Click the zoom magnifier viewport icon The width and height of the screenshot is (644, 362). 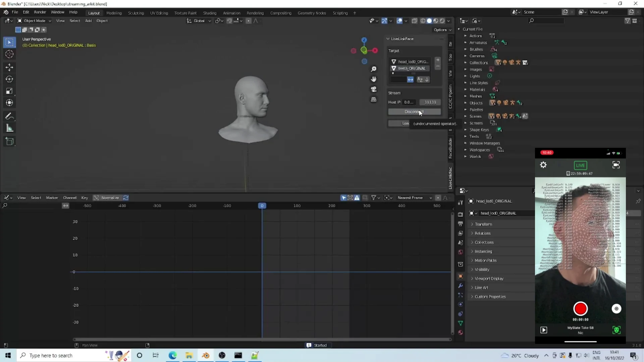click(373, 69)
